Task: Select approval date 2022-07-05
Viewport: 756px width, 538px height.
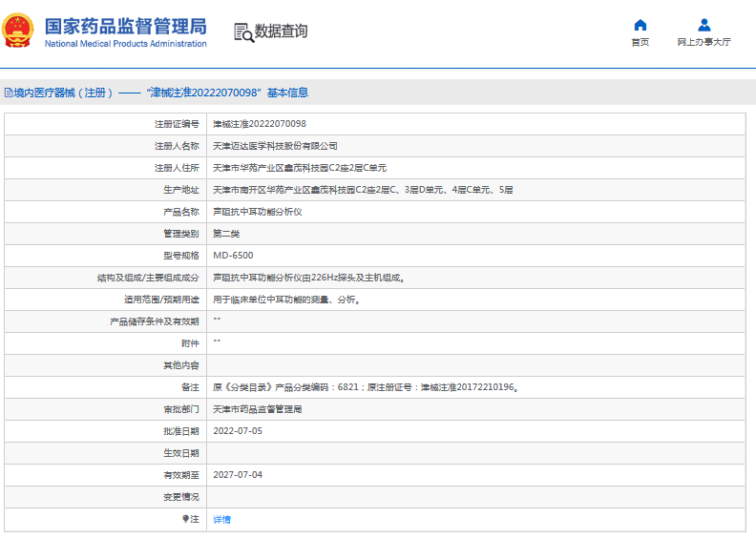Action: tap(238, 431)
